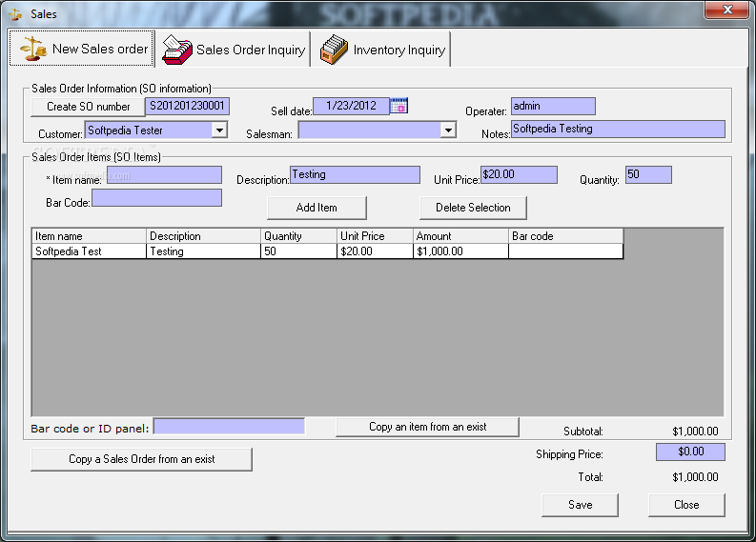The width and height of the screenshot is (756, 542).
Task: Expand the Salesman dropdown list
Action: 448,130
